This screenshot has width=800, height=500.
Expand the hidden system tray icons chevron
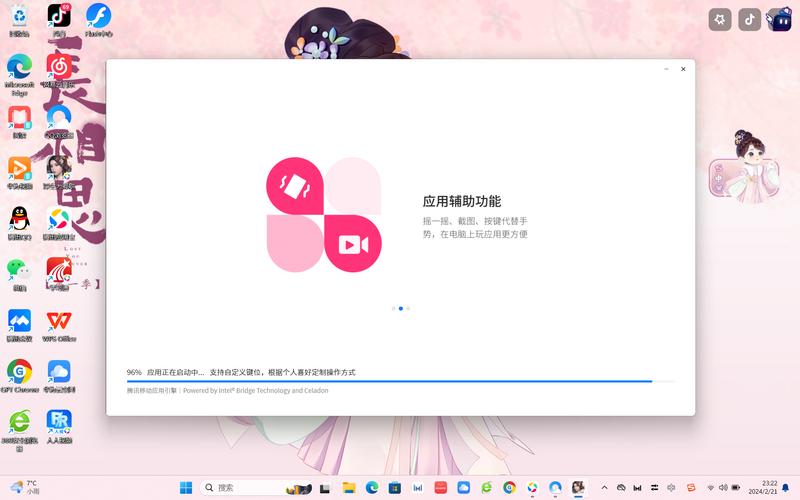tap(605, 488)
